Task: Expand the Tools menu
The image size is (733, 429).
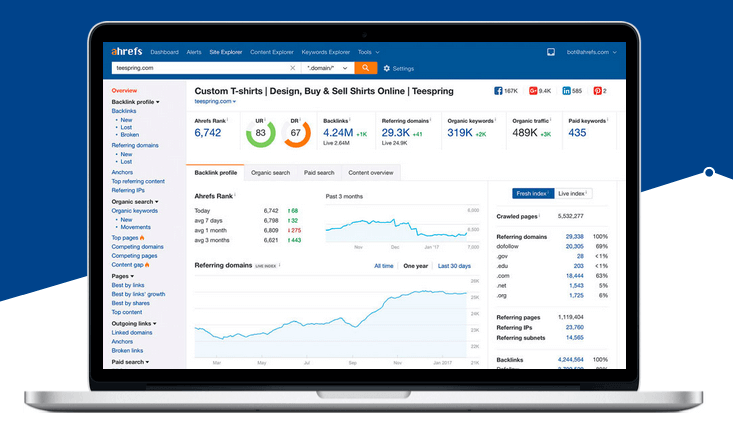Action: [369, 52]
